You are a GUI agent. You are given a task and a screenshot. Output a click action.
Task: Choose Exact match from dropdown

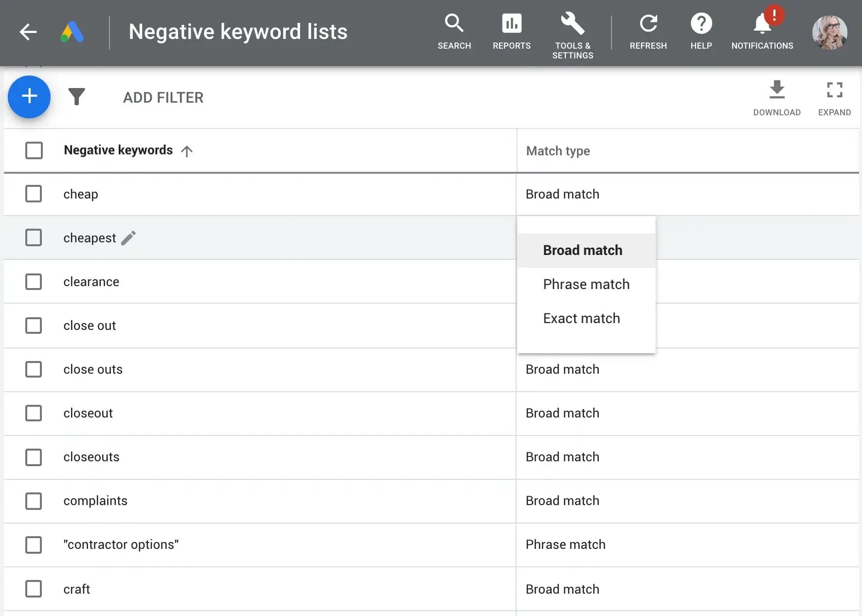(x=581, y=318)
